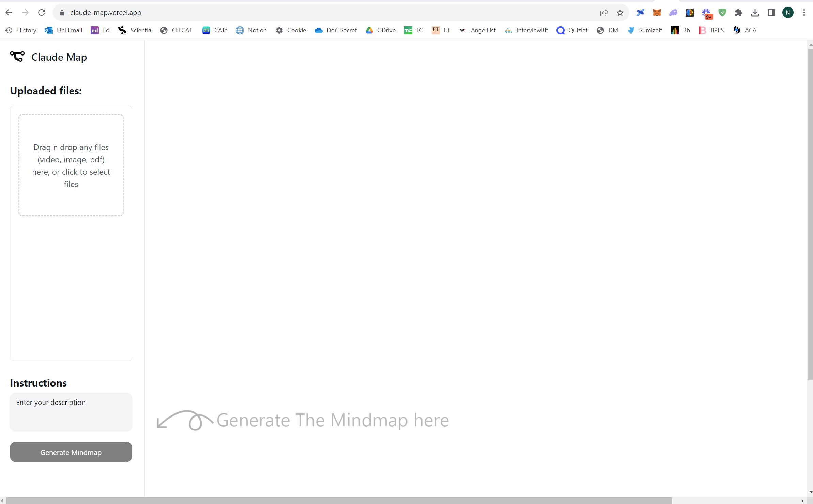Open the Chrome three-dot menu

[804, 13]
